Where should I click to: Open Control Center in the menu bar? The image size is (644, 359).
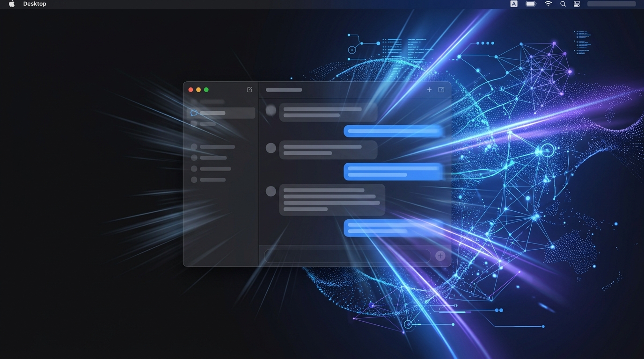pyautogui.click(x=577, y=4)
